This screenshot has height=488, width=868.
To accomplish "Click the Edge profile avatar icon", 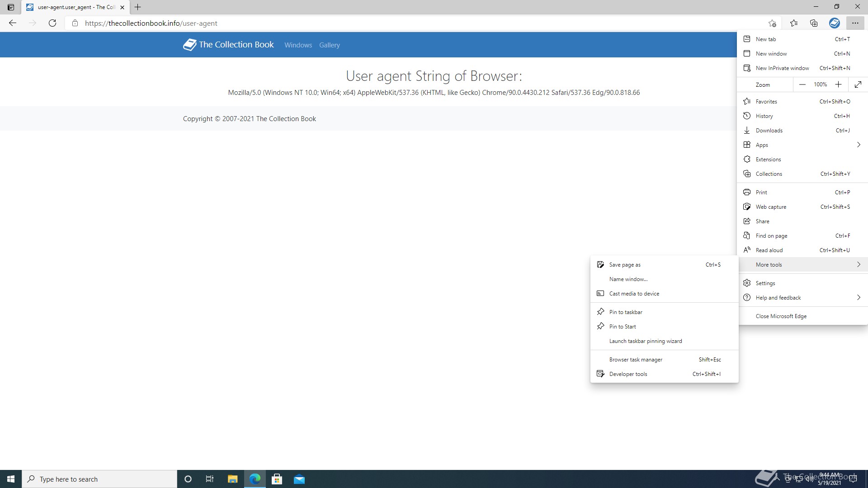I will click(x=835, y=23).
